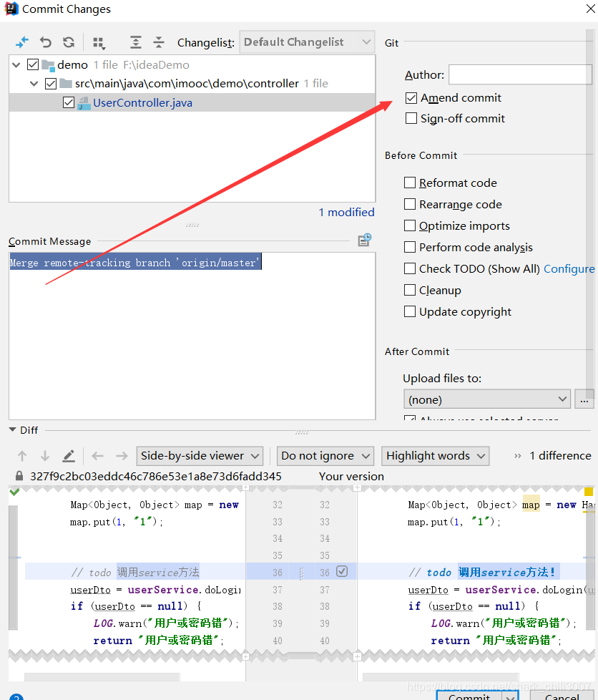Compare previous file left arrow
This screenshot has height=700, width=598.
[98, 456]
